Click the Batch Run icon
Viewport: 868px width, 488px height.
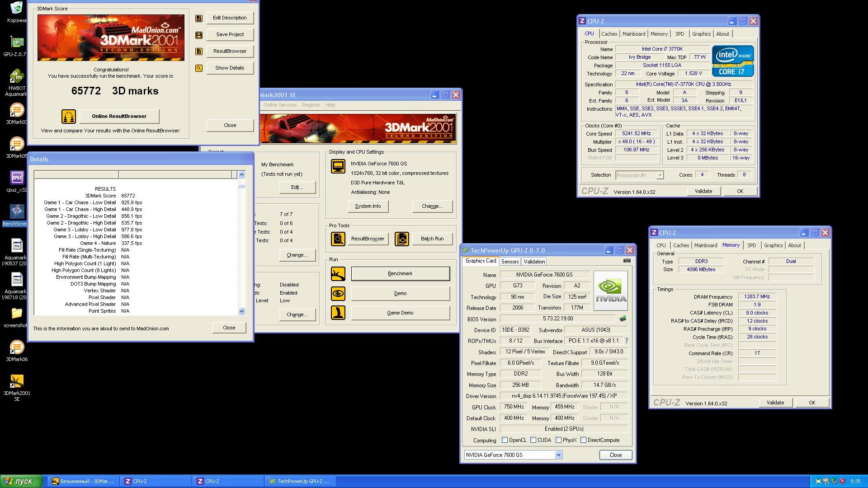coord(402,239)
